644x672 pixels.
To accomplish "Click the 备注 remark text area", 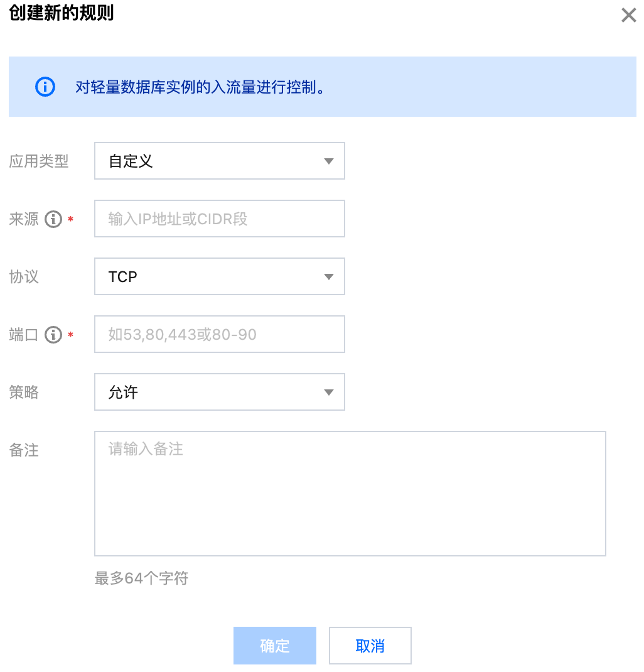I will pos(350,493).
